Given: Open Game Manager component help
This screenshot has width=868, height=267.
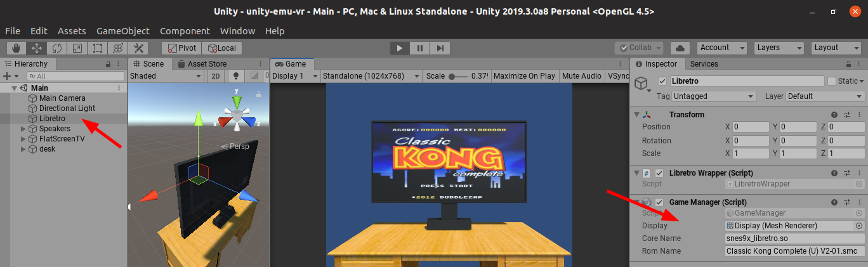Looking at the screenshot, I should coord(834,202).
